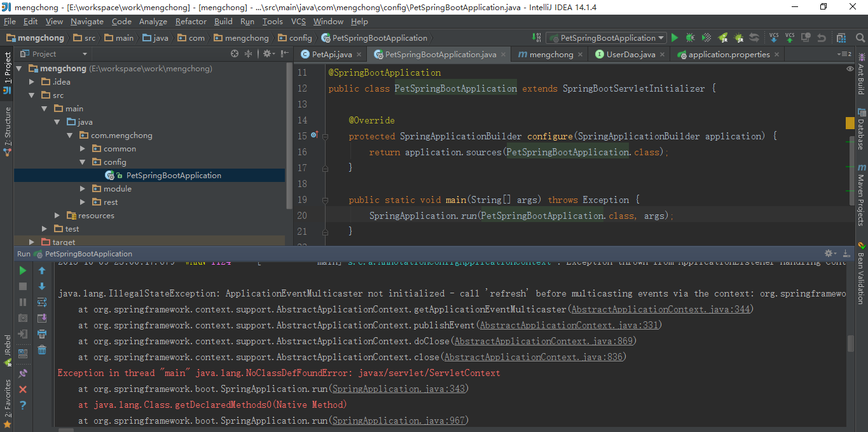
Task: Clear all console output with trash icon
Action: (42, 349)
